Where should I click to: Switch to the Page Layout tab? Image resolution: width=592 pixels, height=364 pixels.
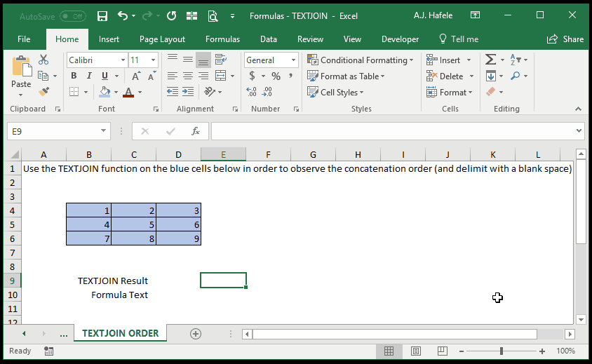[x=162, y=39]
